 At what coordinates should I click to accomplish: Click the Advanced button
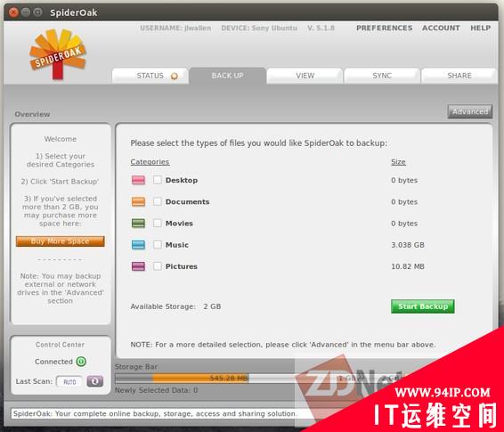click(470, 111)
